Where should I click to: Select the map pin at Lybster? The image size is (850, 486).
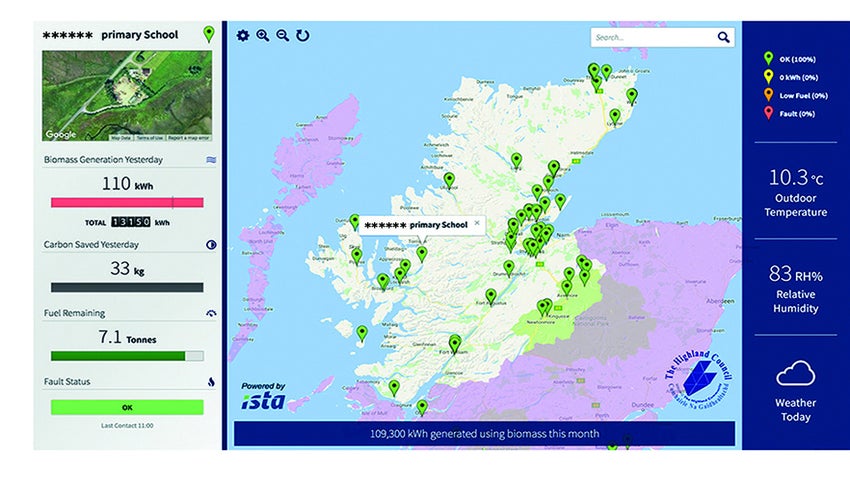615,116
